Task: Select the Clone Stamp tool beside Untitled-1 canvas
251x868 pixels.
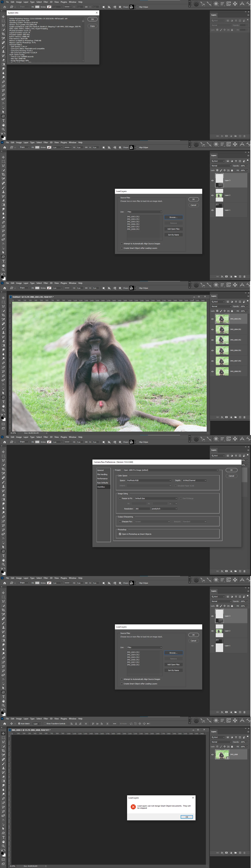Action: click(x=3, y=333)
